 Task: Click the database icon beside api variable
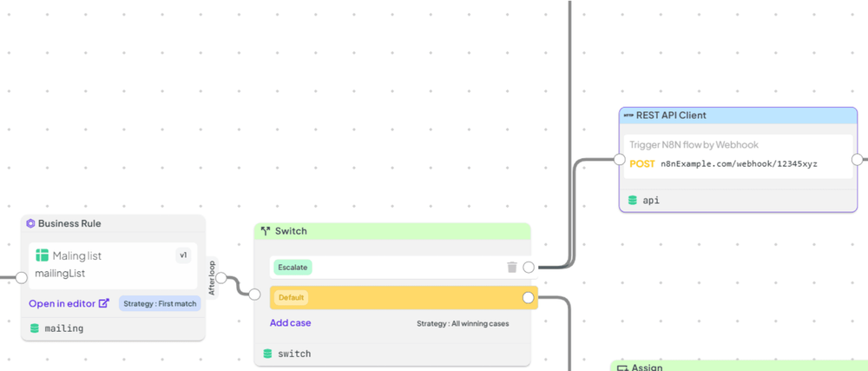(x=633, y=201)
